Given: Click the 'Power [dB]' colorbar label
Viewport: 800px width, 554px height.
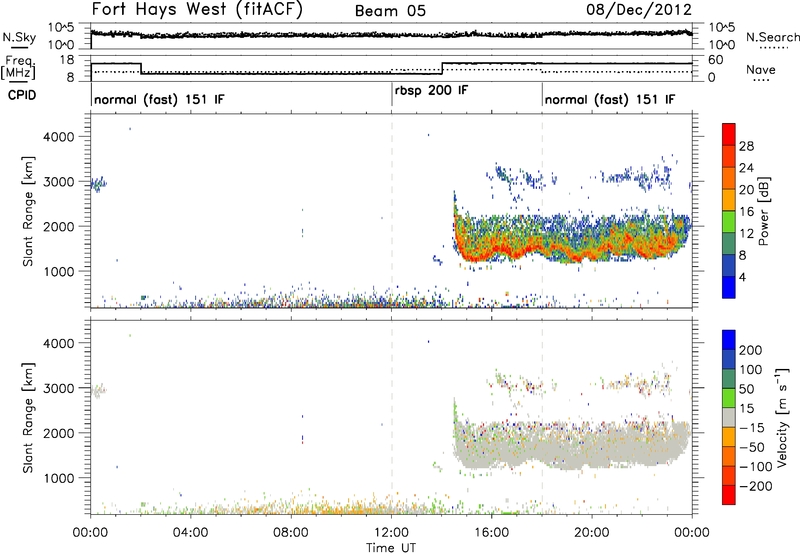Looking at the screenshot, I should 763,211.
